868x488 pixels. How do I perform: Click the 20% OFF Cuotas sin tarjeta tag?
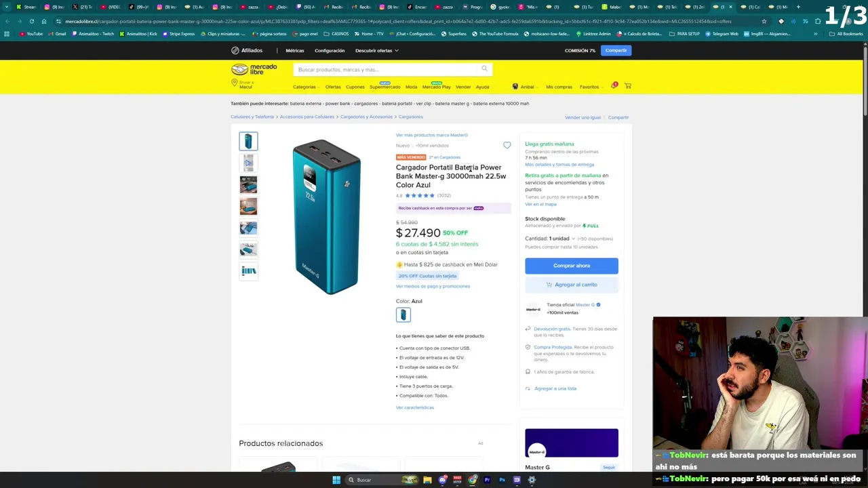click(427, 276)
